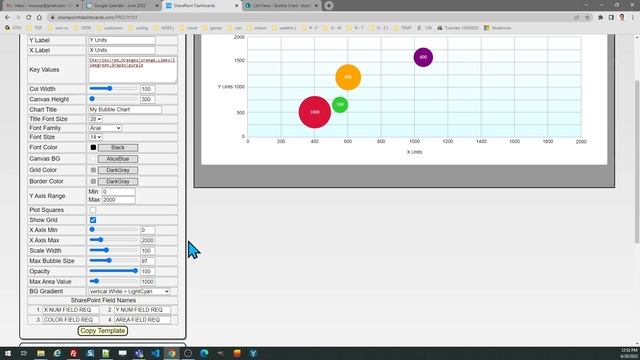Click the AREA FIELD REQ input
The width and height of the screenshot is (640, 360).
(142, 320)
